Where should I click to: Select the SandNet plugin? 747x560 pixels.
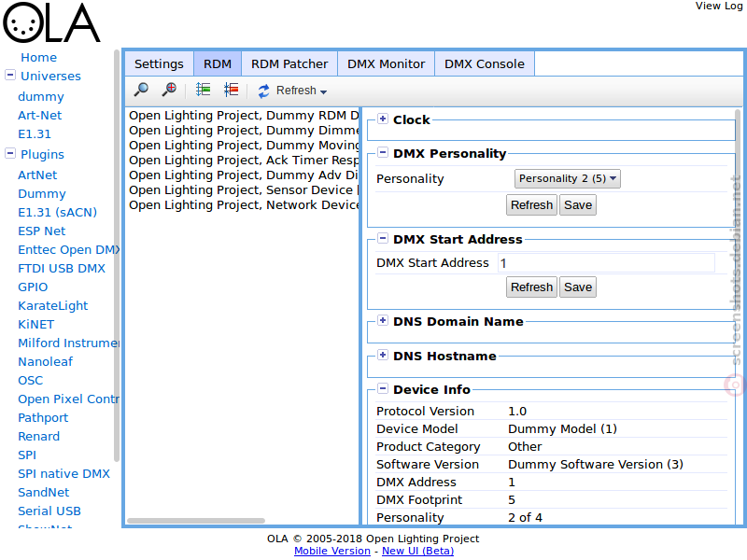(x=43, y=493)
